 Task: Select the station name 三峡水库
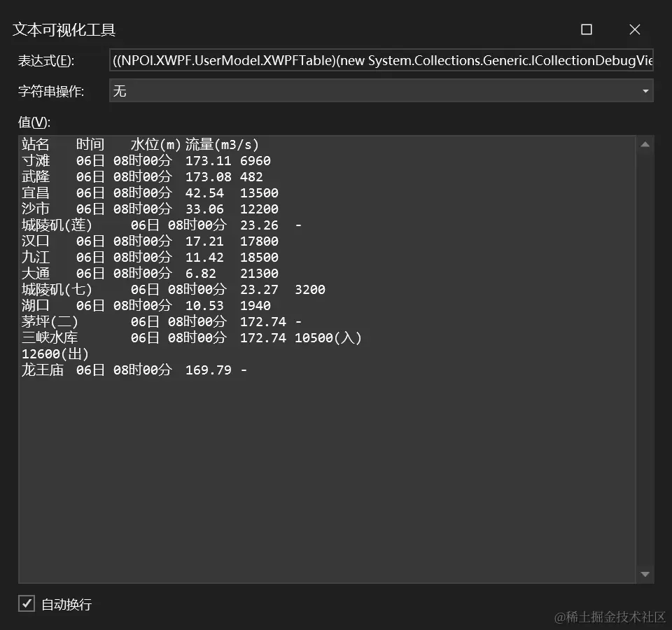click(50, 337)
